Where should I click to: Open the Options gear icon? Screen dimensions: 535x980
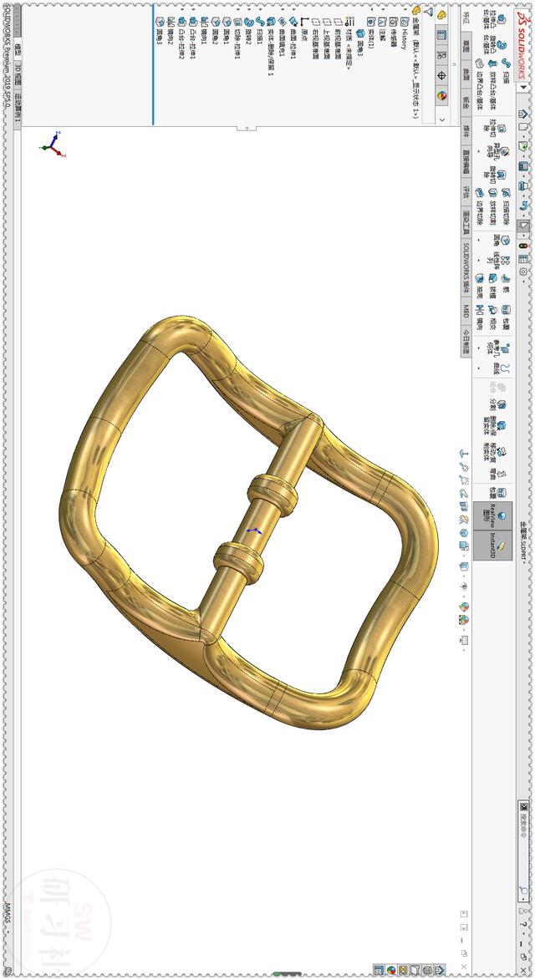pos(523,272)
